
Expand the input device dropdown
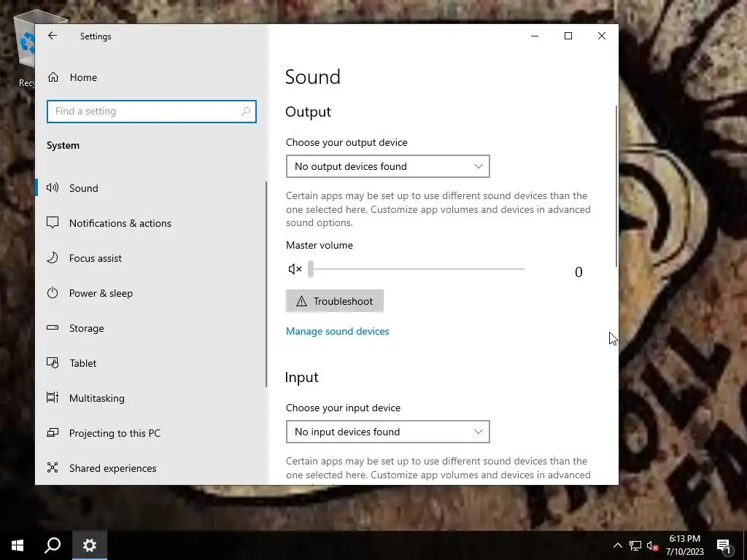point(388,432)
